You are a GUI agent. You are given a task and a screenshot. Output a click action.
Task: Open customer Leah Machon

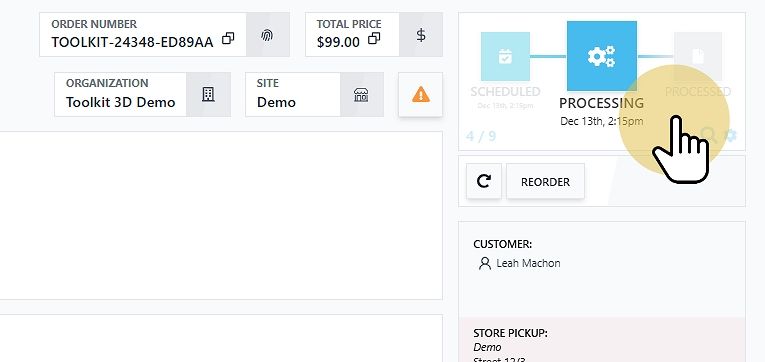(528, 263)
